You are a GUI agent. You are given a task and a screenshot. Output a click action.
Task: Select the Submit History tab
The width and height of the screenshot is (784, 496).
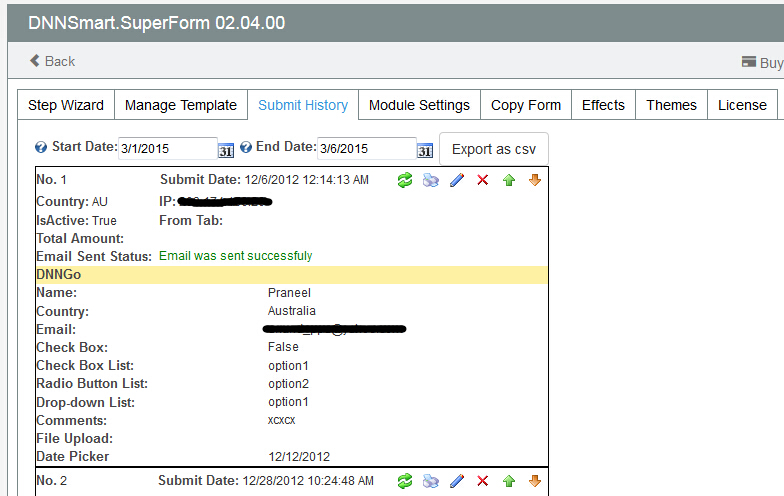(303, 105)
